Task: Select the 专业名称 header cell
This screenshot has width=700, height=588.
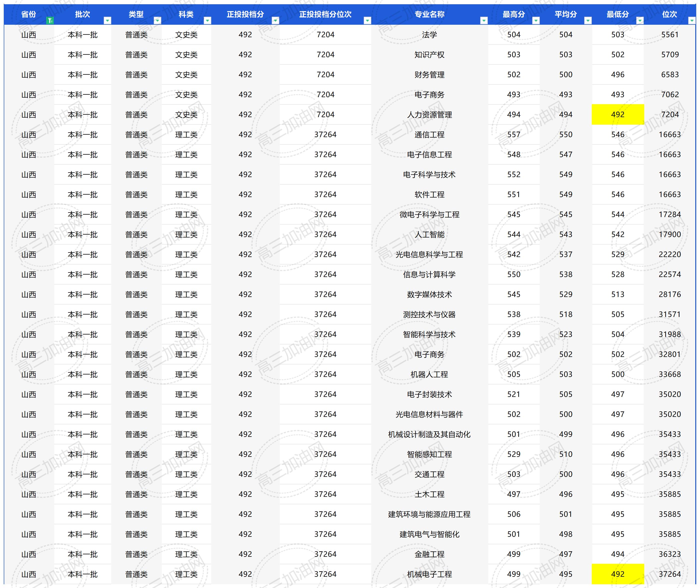Action: pos(429,14)
